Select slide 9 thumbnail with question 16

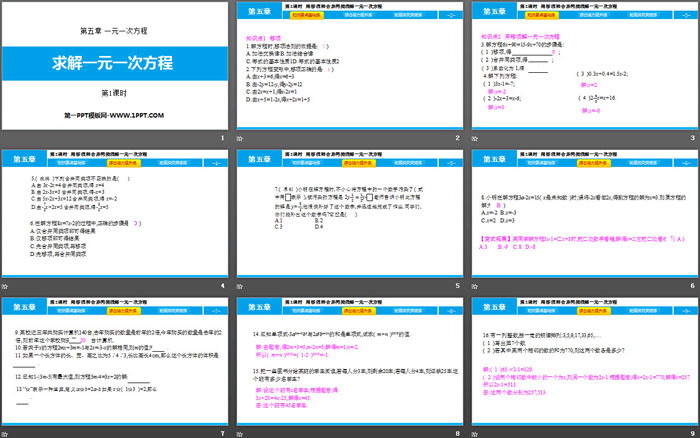(x=585, y=362)
